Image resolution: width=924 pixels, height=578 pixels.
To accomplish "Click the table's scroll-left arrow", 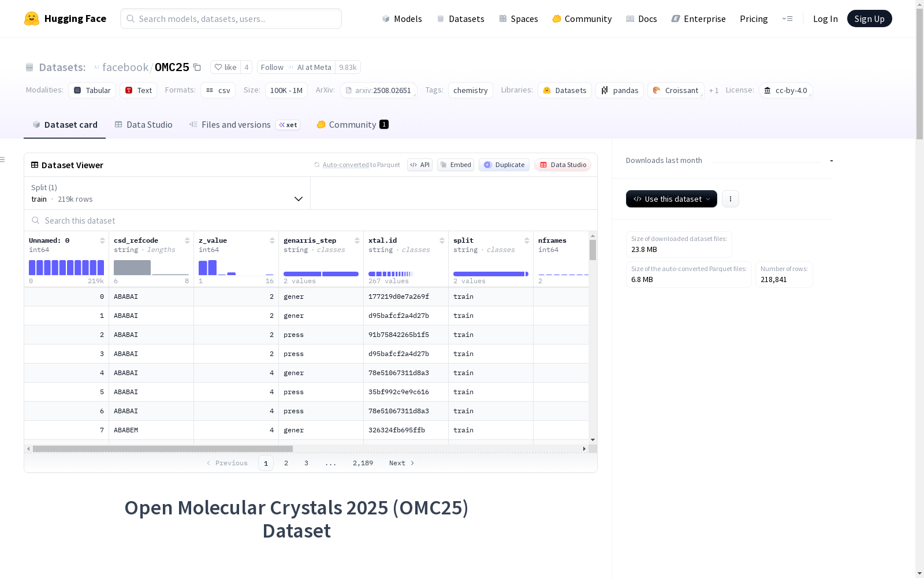I will coord(28,449).
